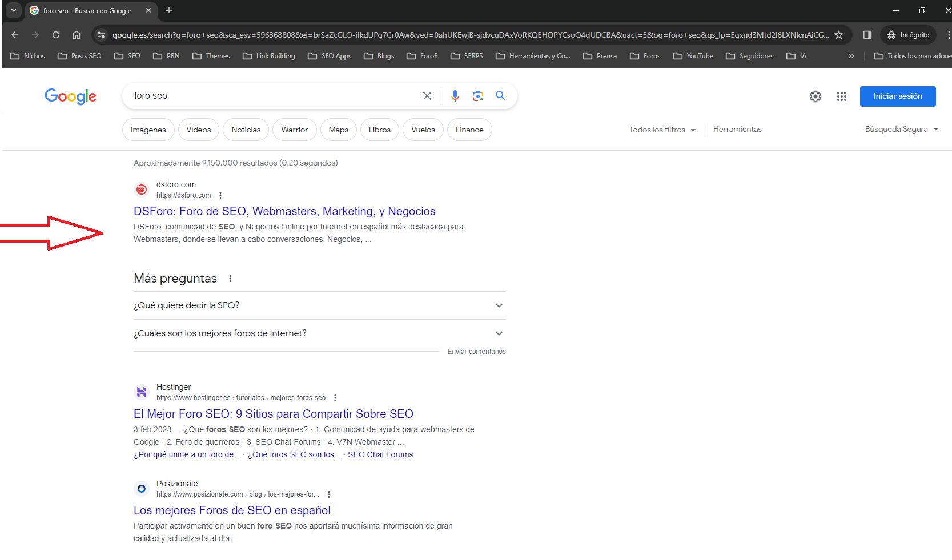Click the 'Iniciar sesión' button

tap(897, 96)
